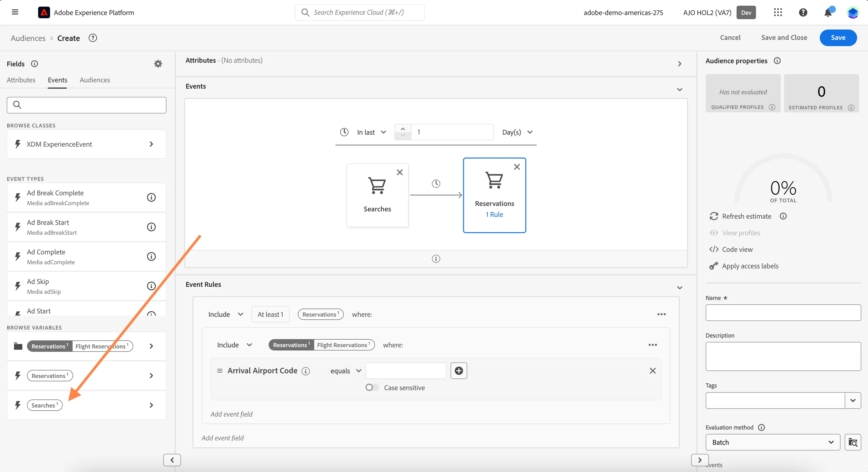Delete the Arrival Airport Code rule
This screenshot has width=868, height=472.
[x=652, y=371]
